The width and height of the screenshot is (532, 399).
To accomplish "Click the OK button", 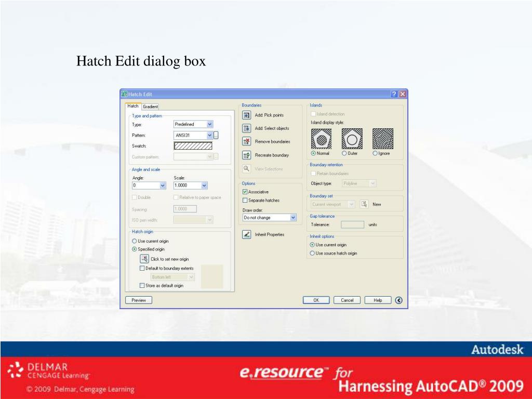I will (316, 300).
